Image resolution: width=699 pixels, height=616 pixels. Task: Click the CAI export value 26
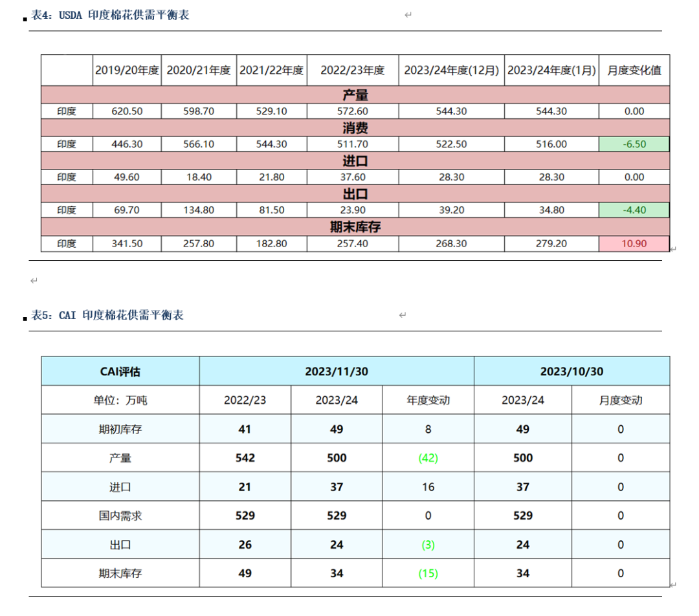[245, 545]
